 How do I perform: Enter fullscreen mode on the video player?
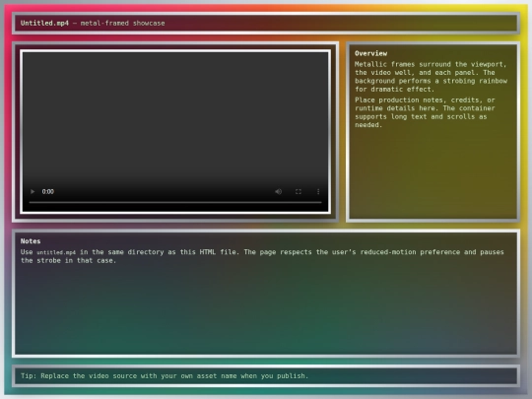pyautogui.click(x=299, y=192)
